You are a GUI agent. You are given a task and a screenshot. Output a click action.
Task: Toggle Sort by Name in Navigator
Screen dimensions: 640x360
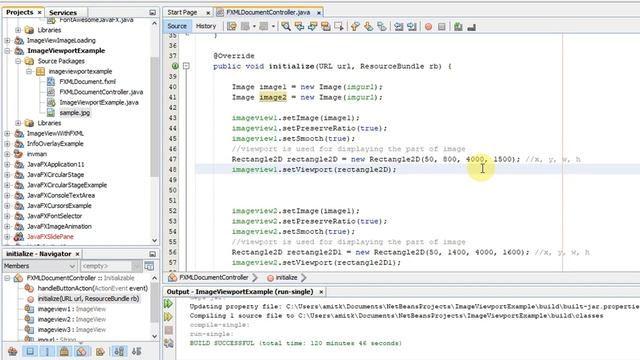[x=119, y=351]
